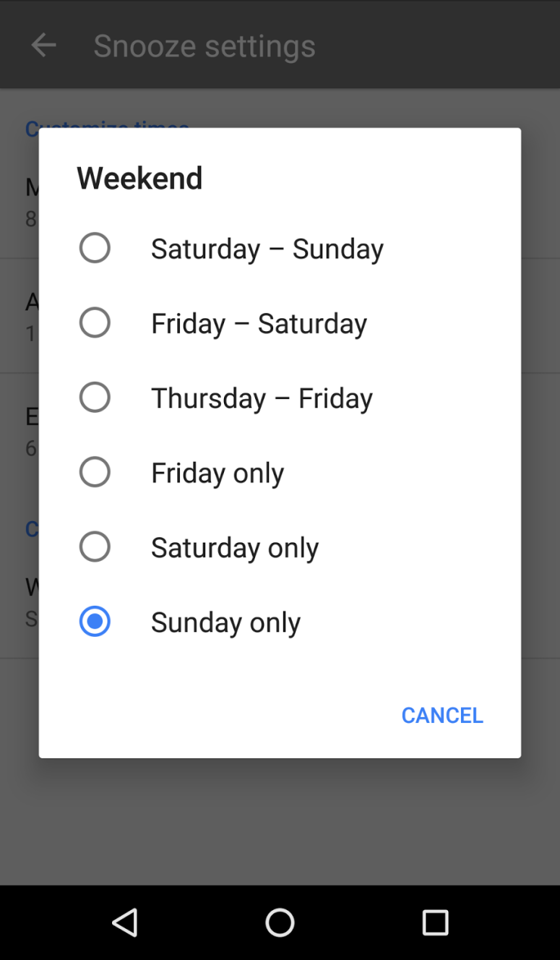Open recent apps with the square button
560x960 pixels.
point(435,922)
